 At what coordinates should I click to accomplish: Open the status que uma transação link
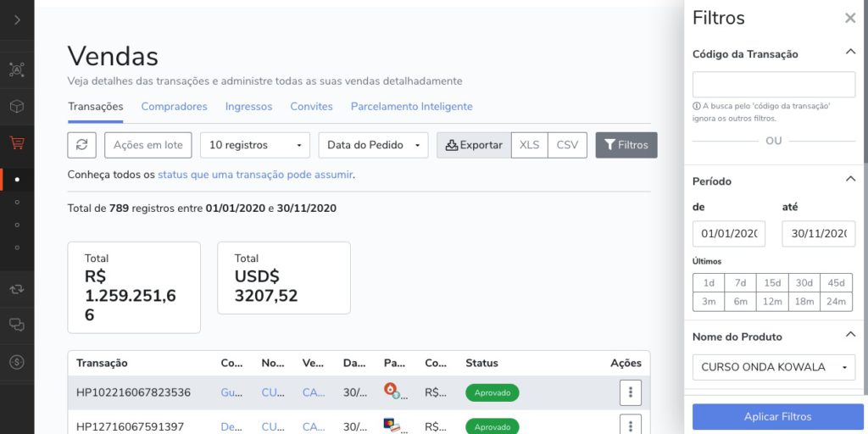[x=255, y=175]
